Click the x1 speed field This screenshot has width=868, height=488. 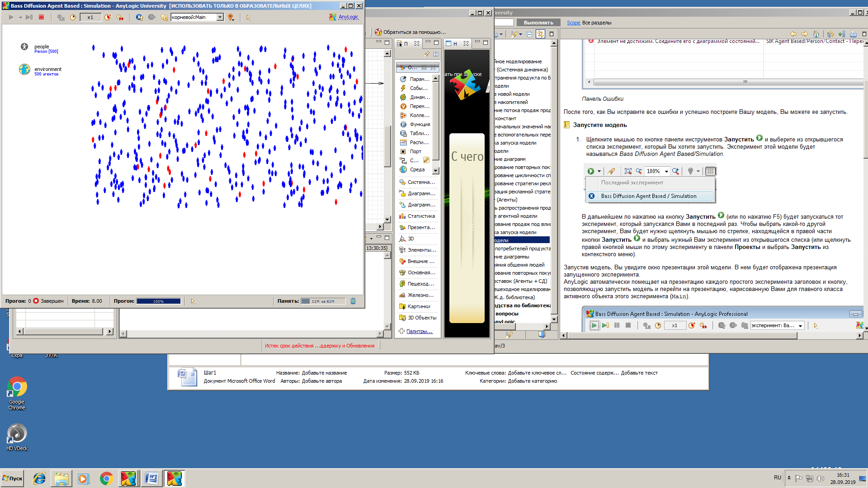click(x=90, y=17)
